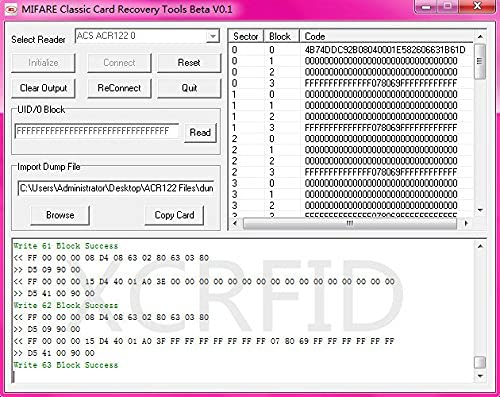Select sector 2 block 3 trailer row
The height and width of the screenshot is (397, 500).
click(x=351, y=172)
